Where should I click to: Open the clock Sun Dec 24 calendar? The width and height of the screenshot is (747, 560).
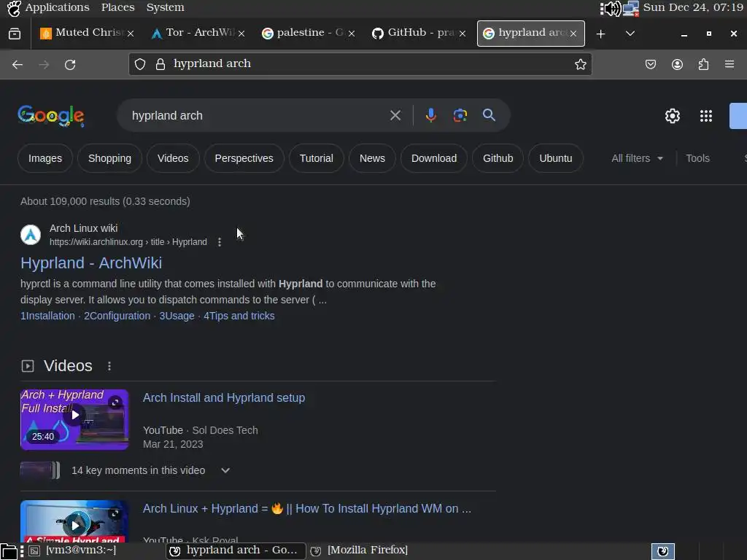click(x=693, y=7)
